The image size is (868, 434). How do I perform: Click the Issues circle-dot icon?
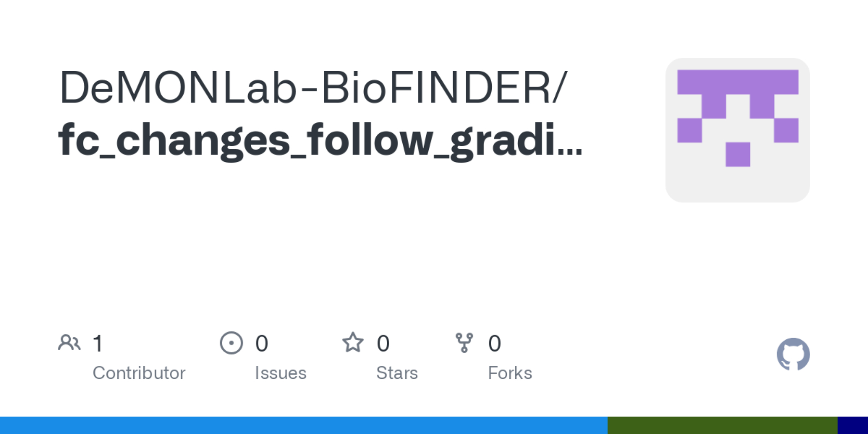coord(231,343)
